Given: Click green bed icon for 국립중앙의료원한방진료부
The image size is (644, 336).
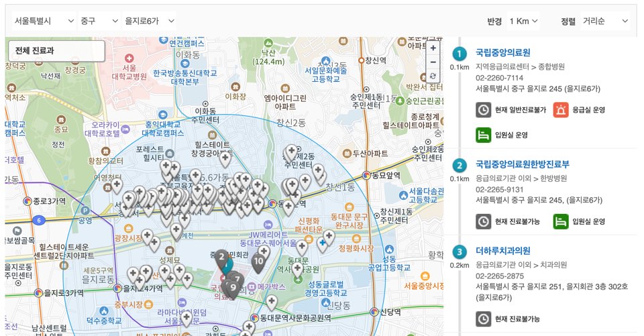Looking at the screenshot, I should [561, 221].
